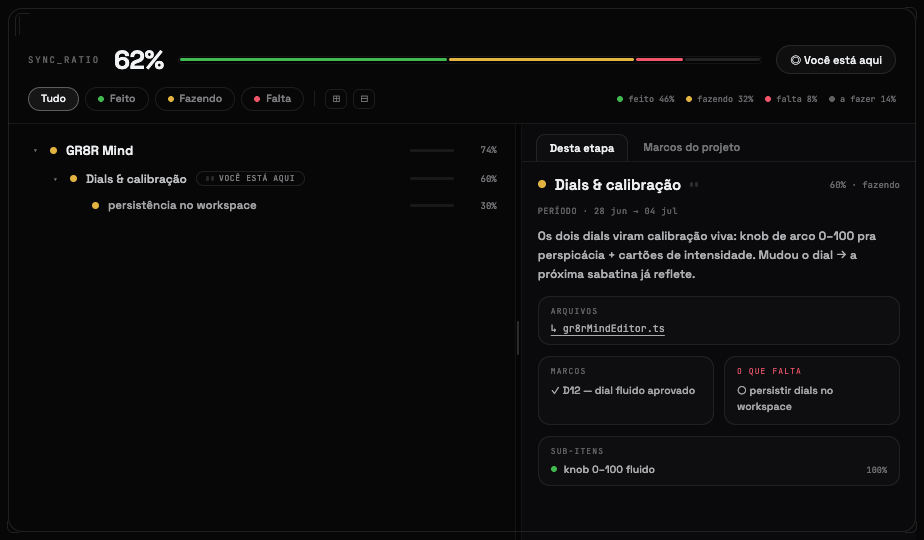Image resolution: width=924 pixels, height=540 pixels.
Task: Collapse the GR8R Mind tree node
Action: point(35,151)
